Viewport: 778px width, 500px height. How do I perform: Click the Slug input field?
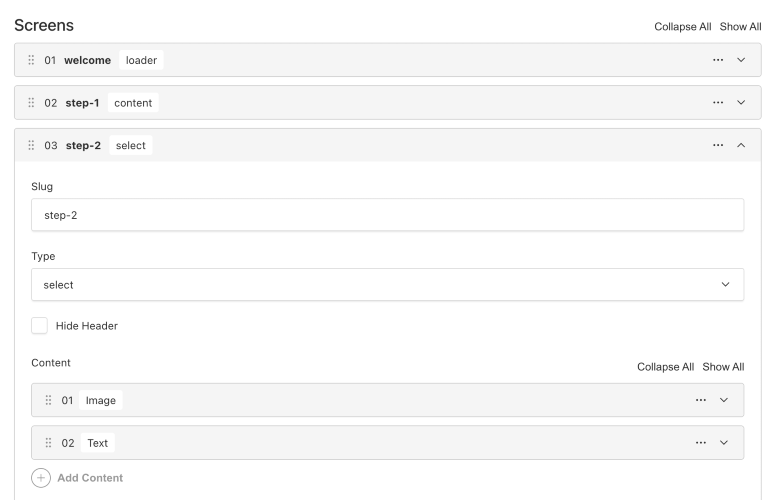[x=387, y=215]
